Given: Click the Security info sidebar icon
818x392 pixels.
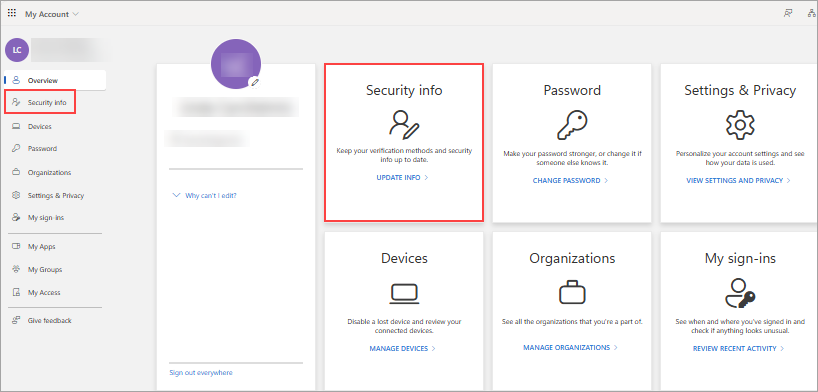Looking at the screenshot, I should (x=16, y=102).
